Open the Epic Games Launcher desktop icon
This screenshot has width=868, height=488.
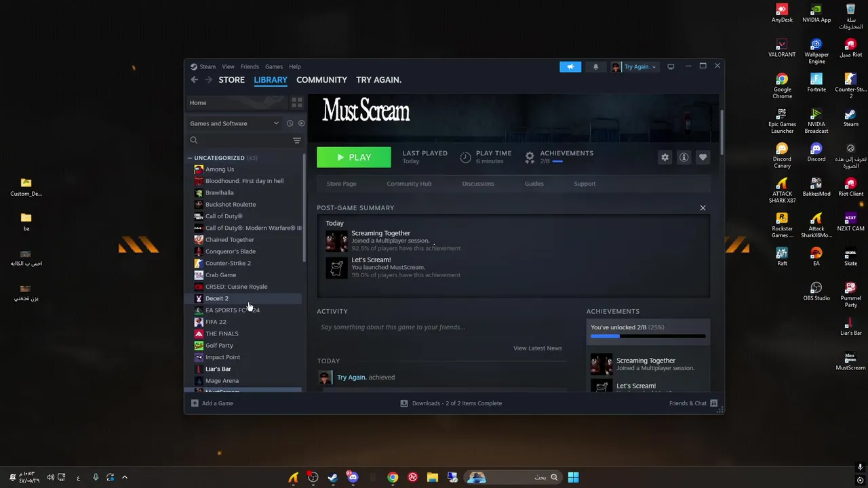(x=782, y=121)
